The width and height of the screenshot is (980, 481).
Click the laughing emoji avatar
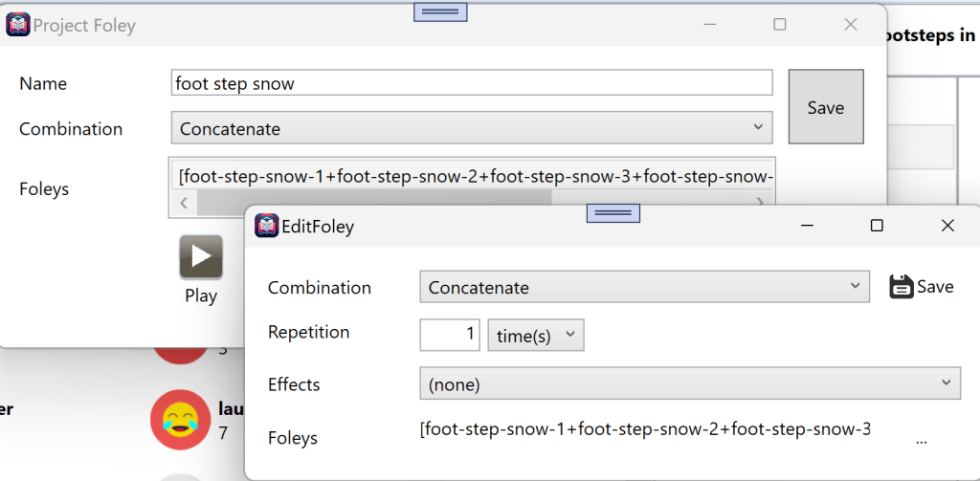point(180,419)
